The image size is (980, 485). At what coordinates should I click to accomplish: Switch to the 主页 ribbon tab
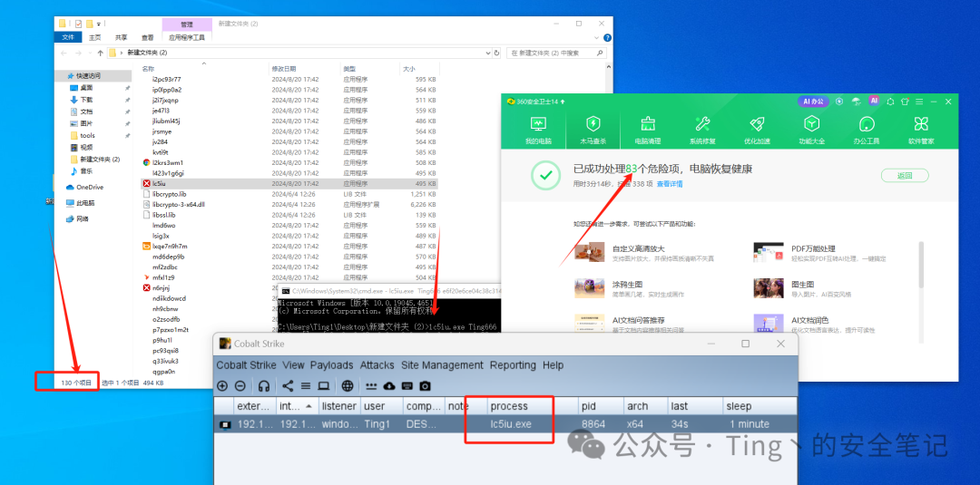[95, 37]
